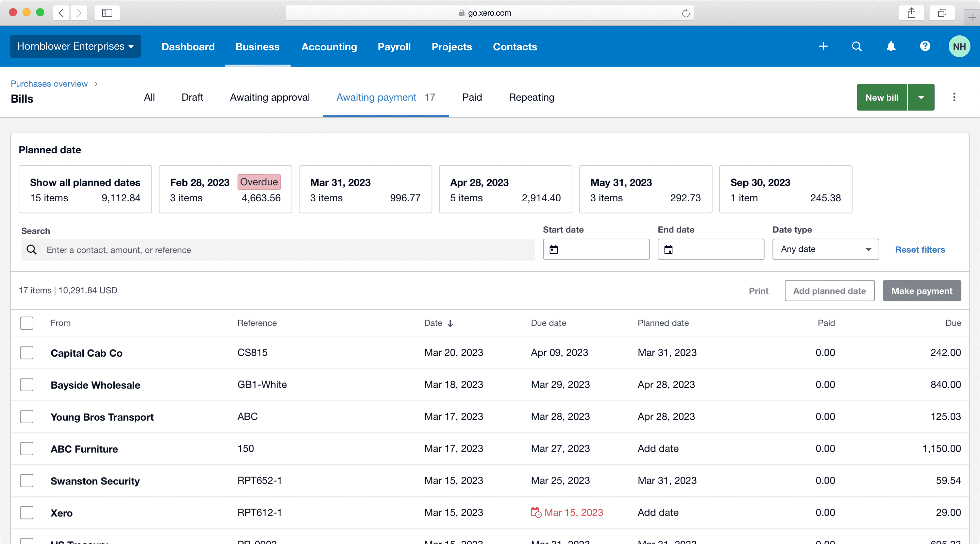980x544 pixels.
Task: Switch to the Paid tab
Action: click(472, 97)
